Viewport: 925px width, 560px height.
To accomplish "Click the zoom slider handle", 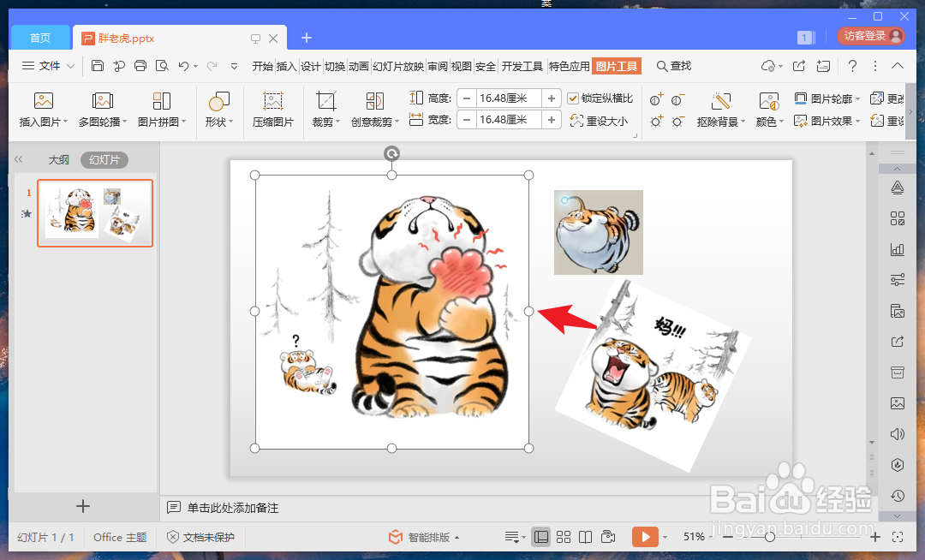I will pos(770,537).
